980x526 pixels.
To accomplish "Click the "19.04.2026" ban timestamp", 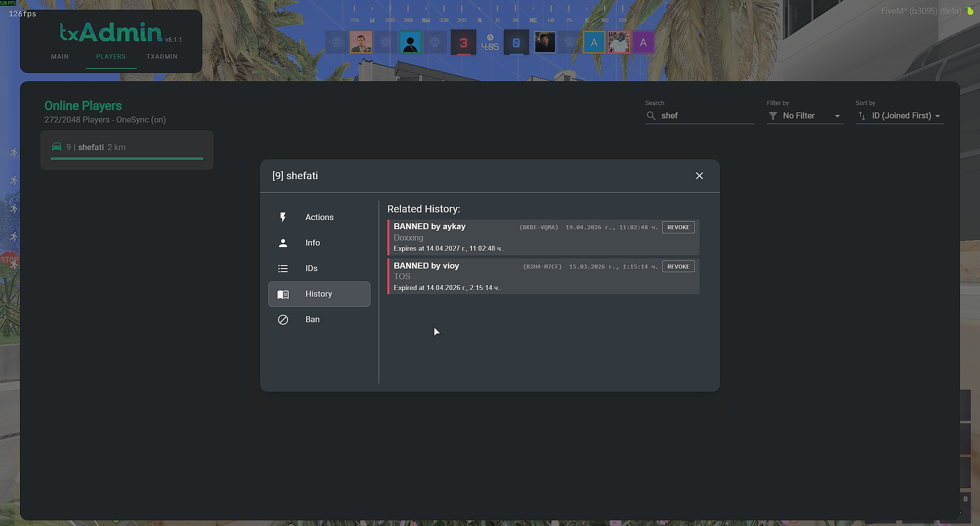I will (612, 227).
